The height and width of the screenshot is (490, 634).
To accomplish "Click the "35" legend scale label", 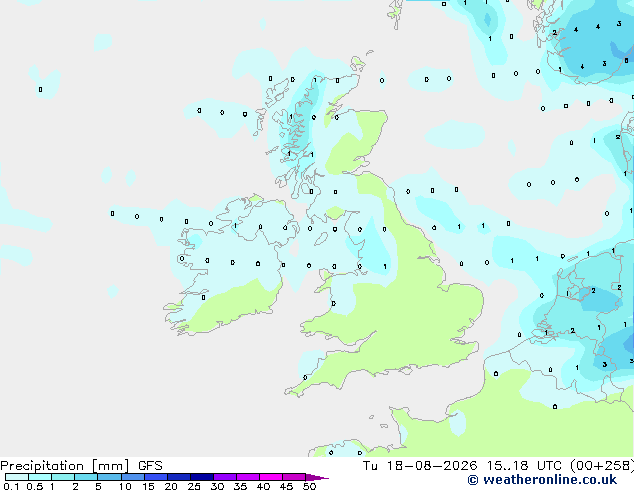I will pos(240,486).
